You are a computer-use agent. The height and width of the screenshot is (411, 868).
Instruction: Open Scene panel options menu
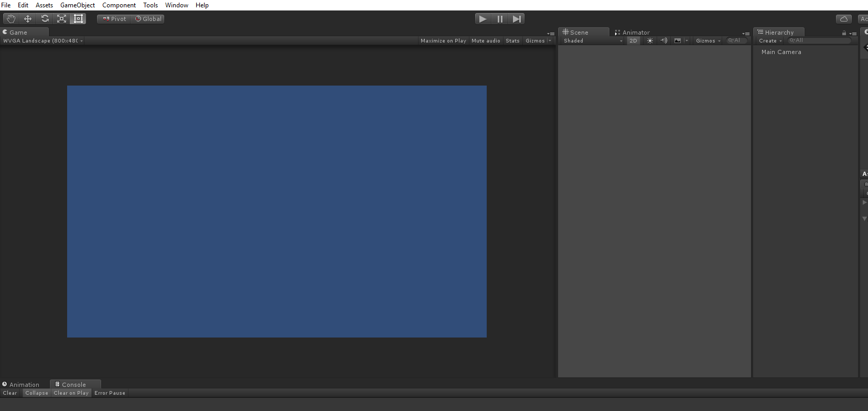746,34
